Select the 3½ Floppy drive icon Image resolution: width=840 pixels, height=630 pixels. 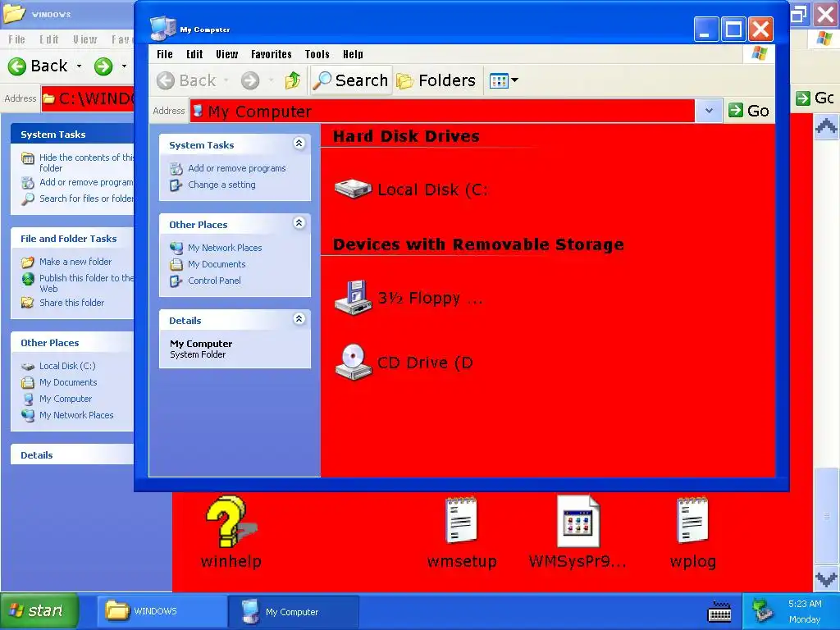[x=353, y=297]
